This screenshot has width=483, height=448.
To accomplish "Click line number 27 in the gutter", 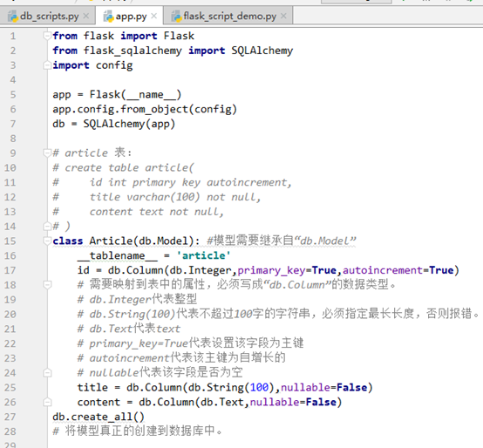I will pyautogui.click(x=10, y=417).
